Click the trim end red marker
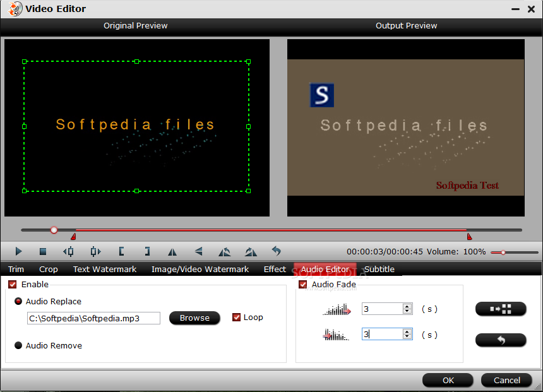This screenshot has height=392, width=543. click(x=469, y=237)
